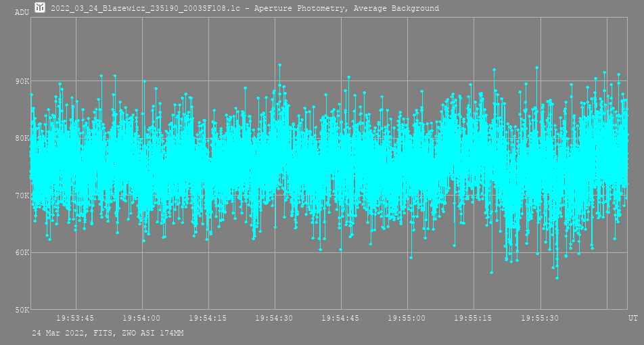This screenshot has height=345, width=644.
Task: Click the '24 Mar 2022, FITS, ZWO ASI 174MM' footer
Action: coord(108,333)
